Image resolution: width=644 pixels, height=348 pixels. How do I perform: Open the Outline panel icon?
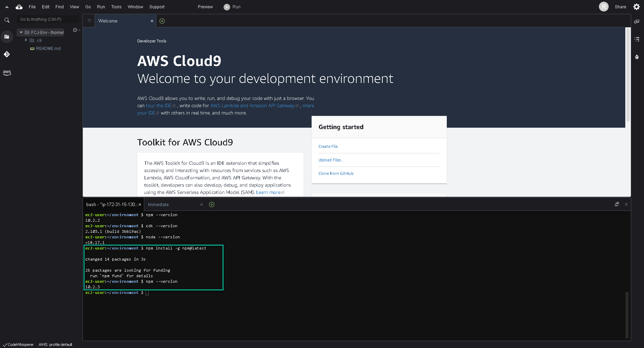(637, 39)
